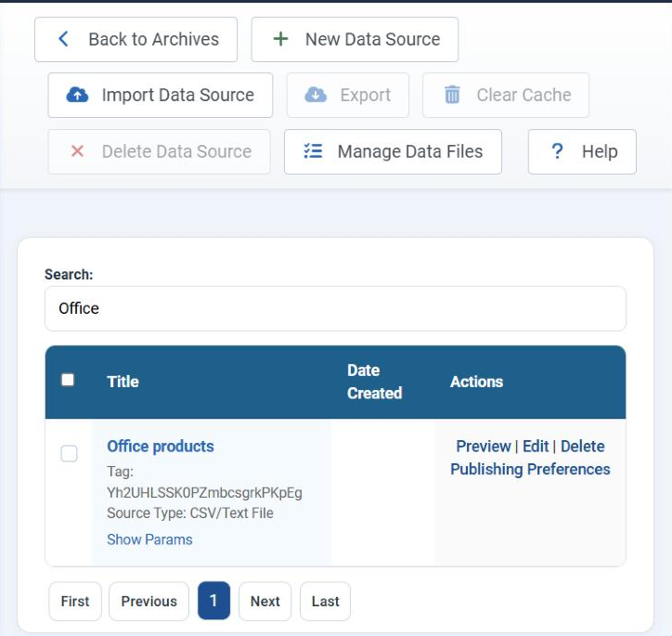Click the green plus icon for New Data Source
Screen dimensions: 672x636
click(280, 39)
